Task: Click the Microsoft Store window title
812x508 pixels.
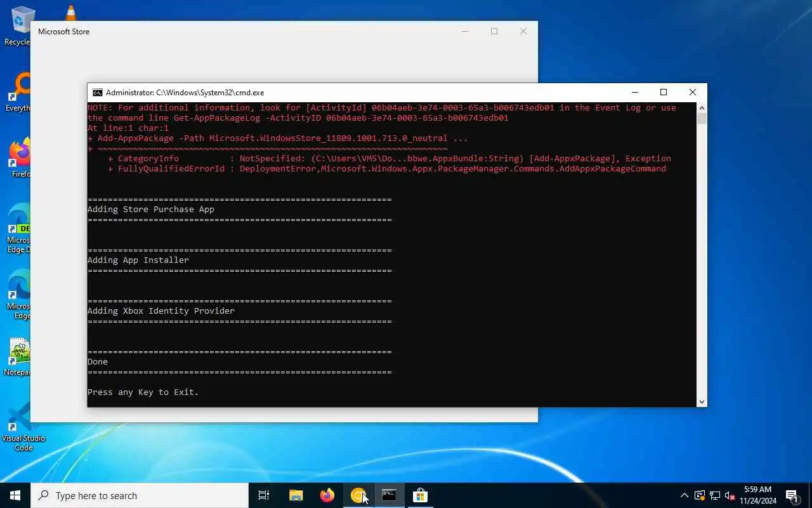Action: [x=63, y=32]
